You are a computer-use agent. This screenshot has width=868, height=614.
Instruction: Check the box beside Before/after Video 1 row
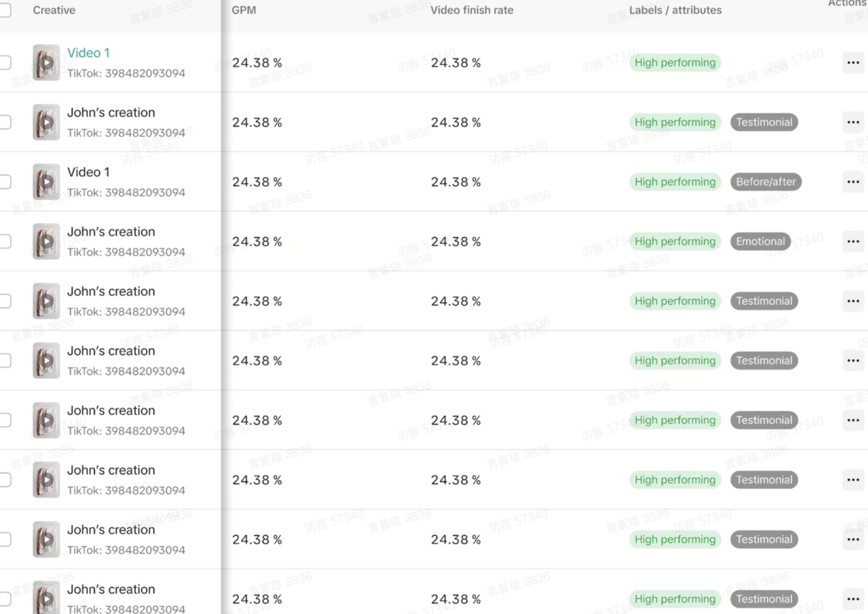(x=5, y=182)
